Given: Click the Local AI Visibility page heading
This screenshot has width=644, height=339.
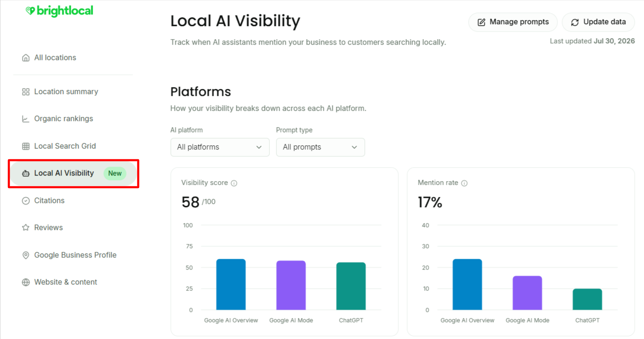Looking at the screenshot, I should (x=235, y=21).
